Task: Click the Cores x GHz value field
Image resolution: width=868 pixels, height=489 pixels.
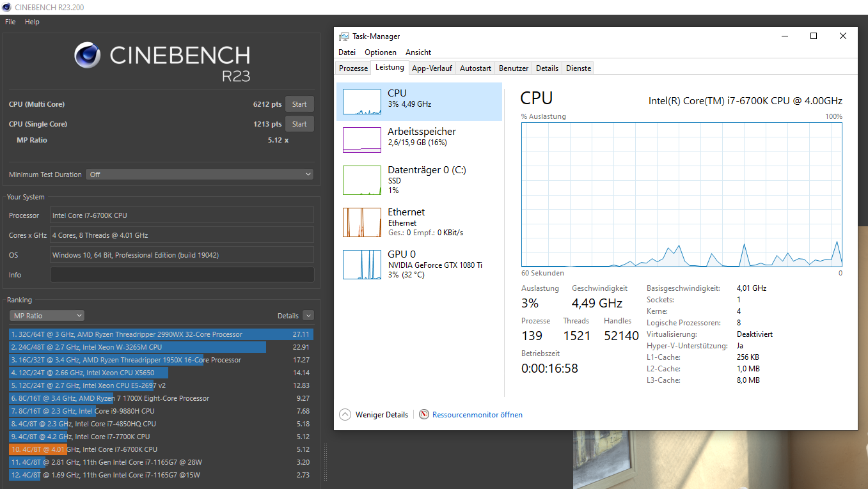Action: point(182,235)
